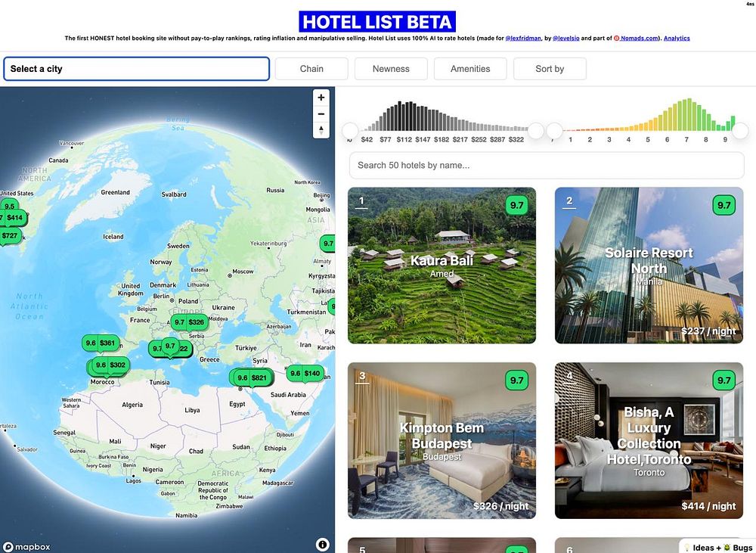Screen dimensions: 756x553
Task: Open the Kaura Bali hotel card
Action: pos(442,266)
